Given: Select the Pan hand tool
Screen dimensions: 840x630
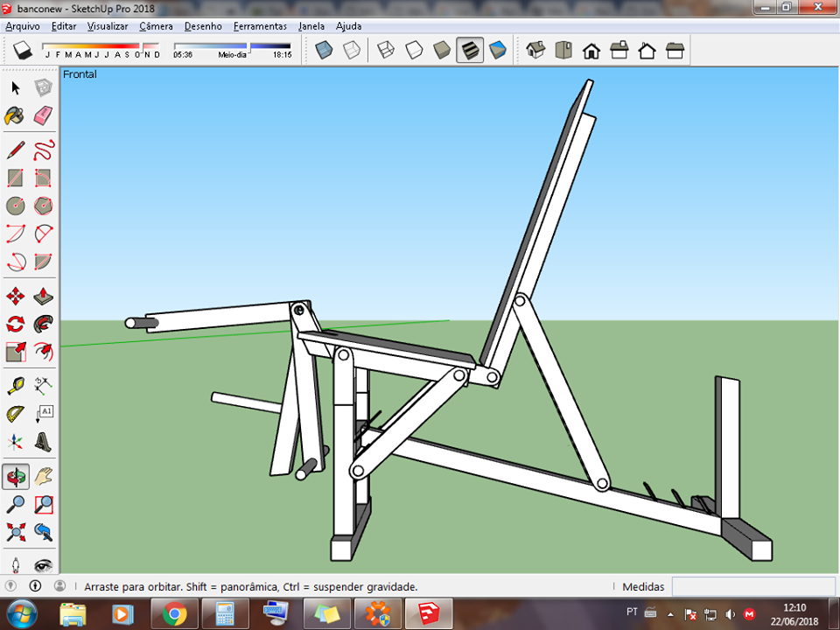Looking at the screenshot, I should click(x=44, y=476).
